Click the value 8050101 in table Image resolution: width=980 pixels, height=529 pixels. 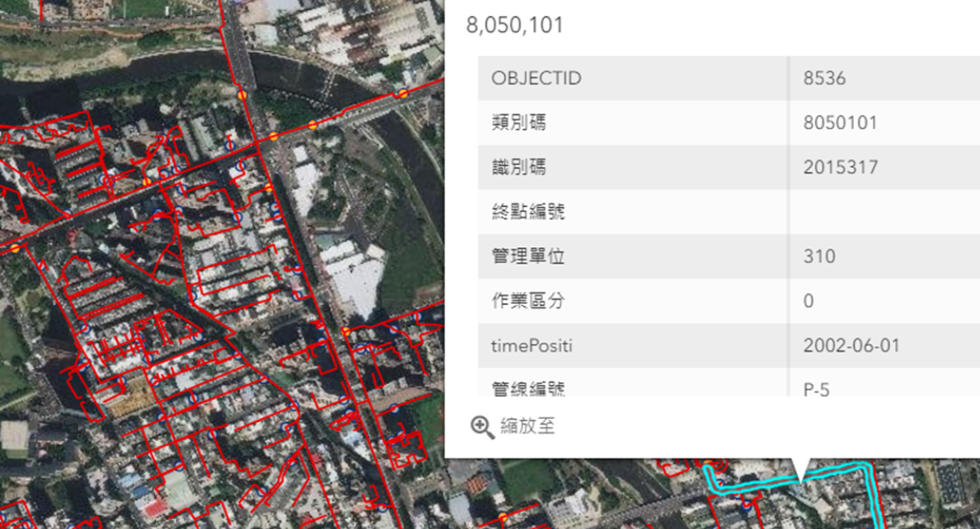840,123
